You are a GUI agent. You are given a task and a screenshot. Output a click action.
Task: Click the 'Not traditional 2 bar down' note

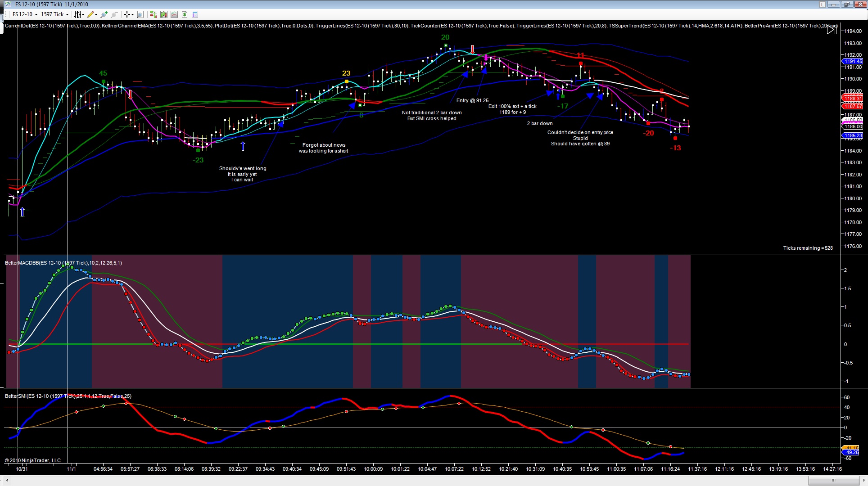click(x=432, y=113)
